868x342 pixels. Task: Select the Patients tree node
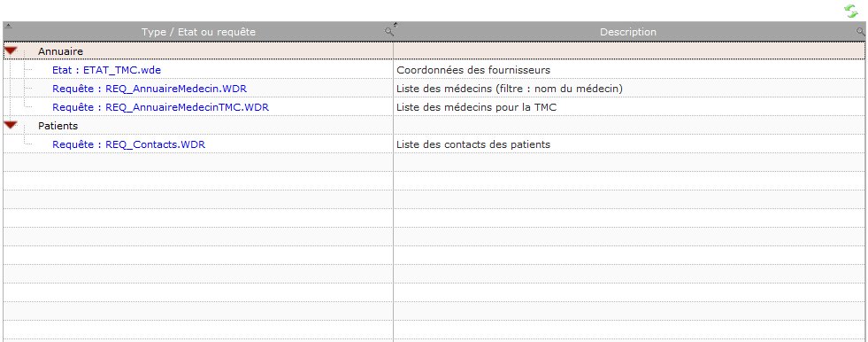(58, 126)
